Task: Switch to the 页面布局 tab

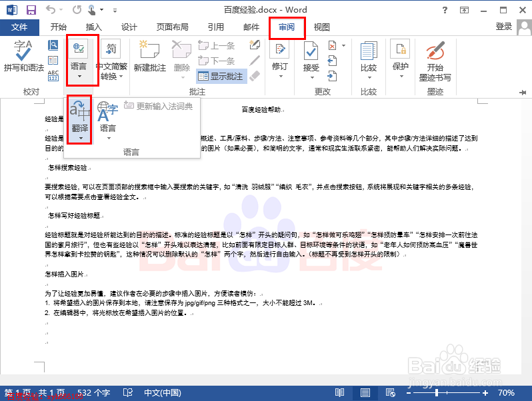Action: [173, 27]
